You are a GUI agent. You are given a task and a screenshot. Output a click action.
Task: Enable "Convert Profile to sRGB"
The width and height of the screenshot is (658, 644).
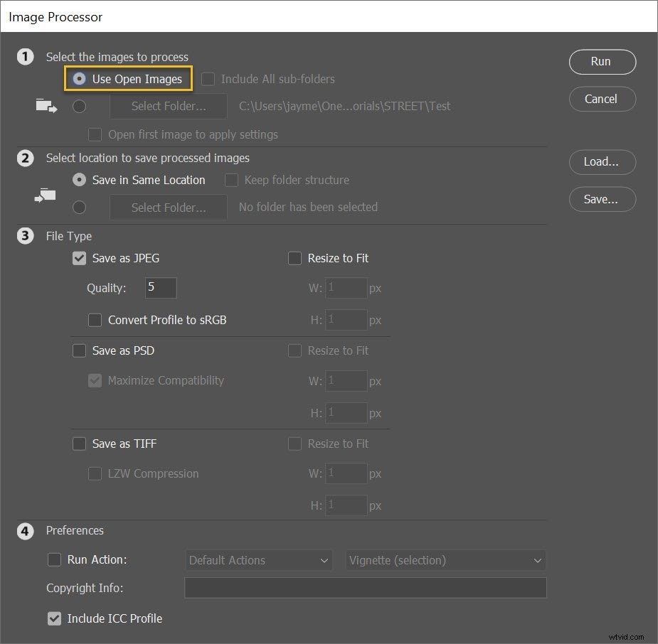95,320
